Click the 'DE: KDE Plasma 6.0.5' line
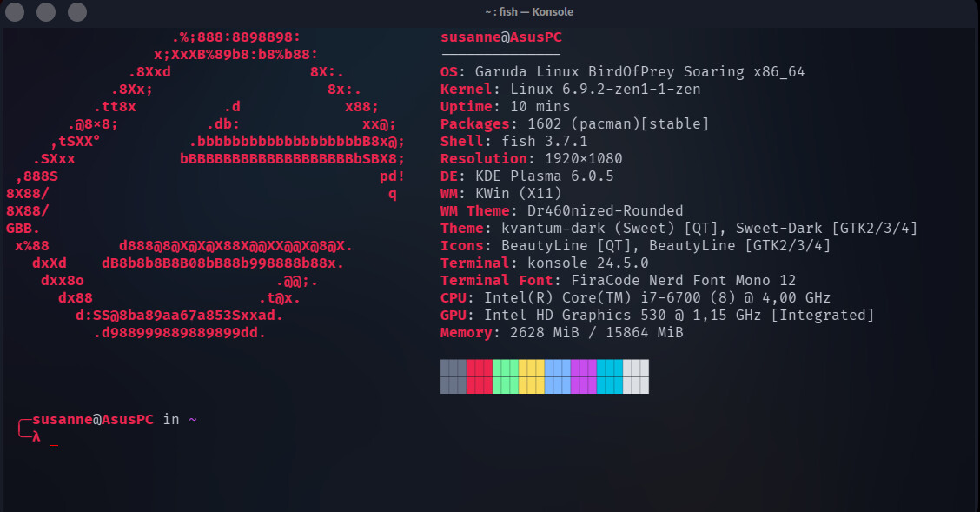 click(526, 176)
